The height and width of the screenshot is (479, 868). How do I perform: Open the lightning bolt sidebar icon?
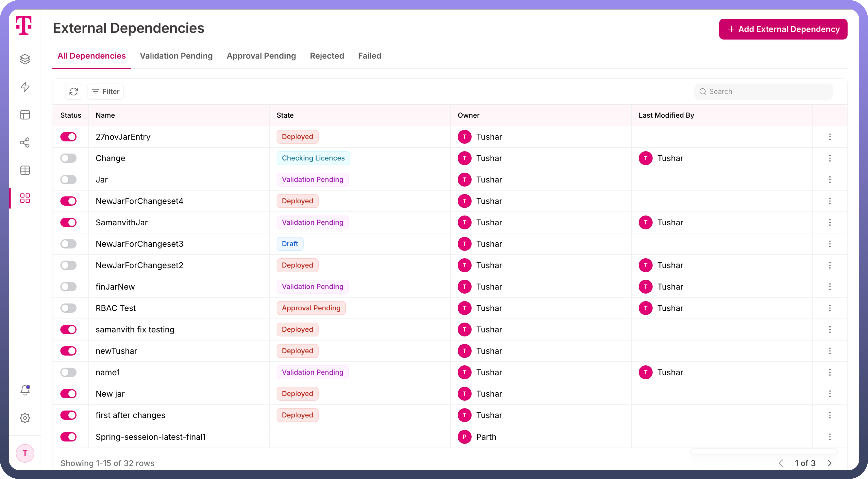point(25,87)
